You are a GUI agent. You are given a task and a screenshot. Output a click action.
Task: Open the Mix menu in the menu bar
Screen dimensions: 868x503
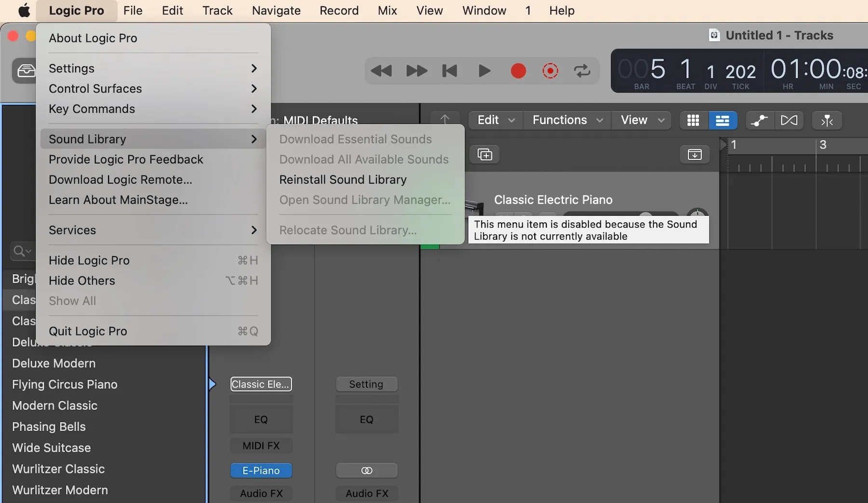(387, 10)
